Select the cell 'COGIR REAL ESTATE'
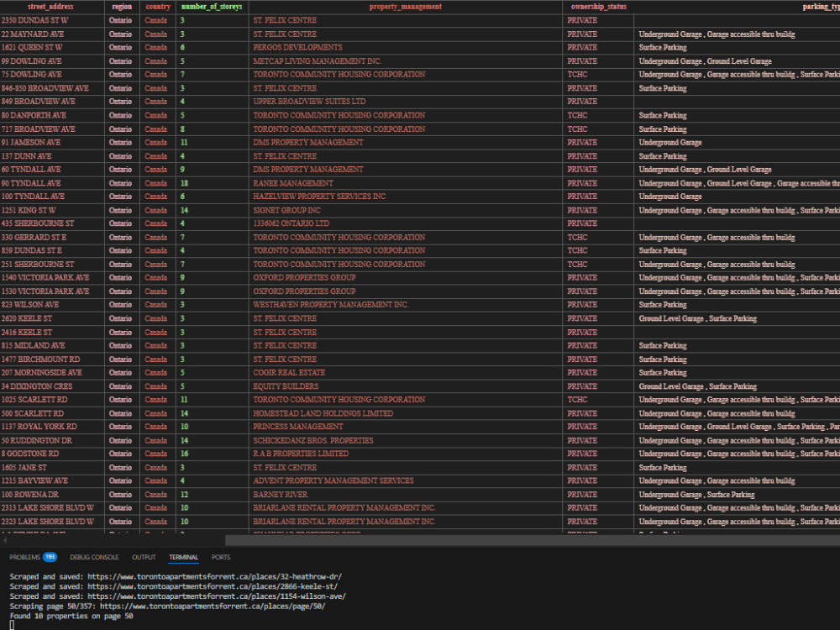The width and height of the screenshot is (840, 630). (x=406, y=373)
